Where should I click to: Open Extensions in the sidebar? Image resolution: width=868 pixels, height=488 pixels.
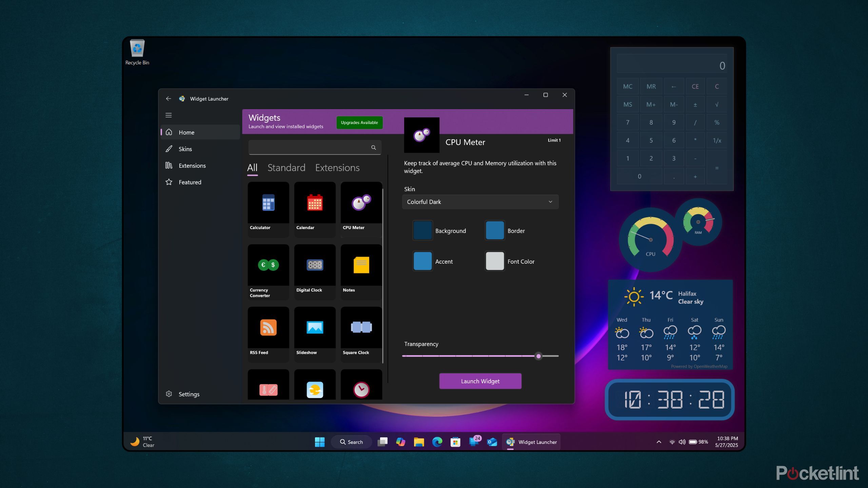pyautogui.click(x=200, y=165)
